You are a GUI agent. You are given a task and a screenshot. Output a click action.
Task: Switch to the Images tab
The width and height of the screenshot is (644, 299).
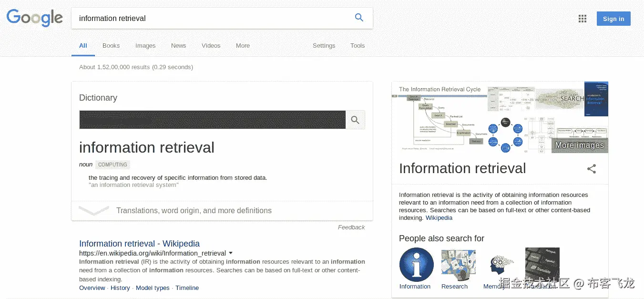145,46
